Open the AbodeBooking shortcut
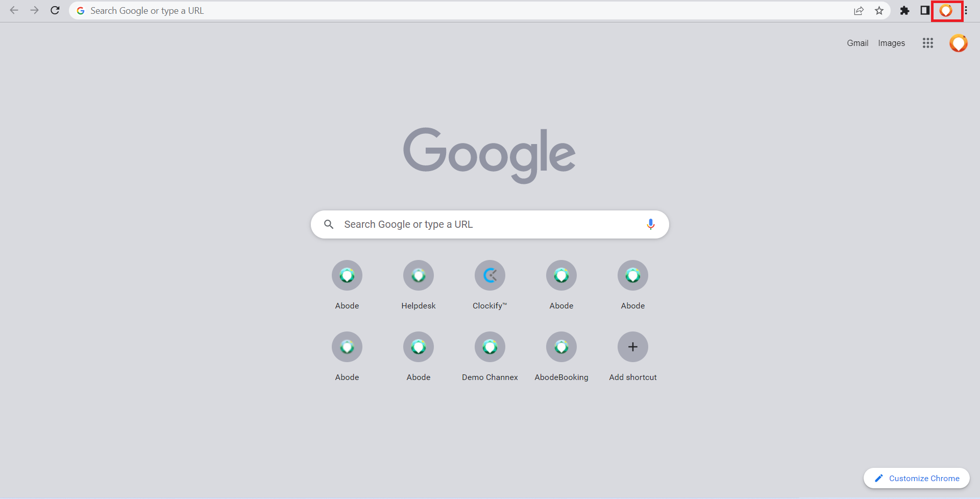This screenshot has width=980, height=499. [561, 357]
